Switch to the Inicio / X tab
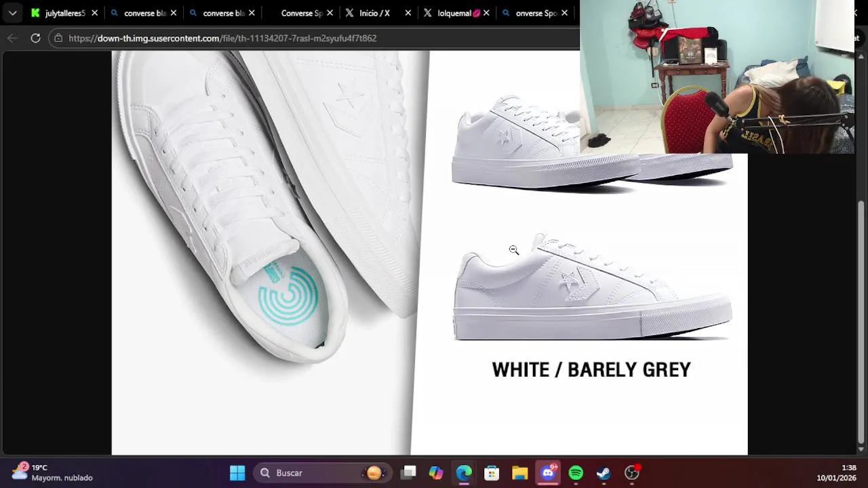Screen dimensions: 868x488 pyautogui.click(x=375, y=13)
